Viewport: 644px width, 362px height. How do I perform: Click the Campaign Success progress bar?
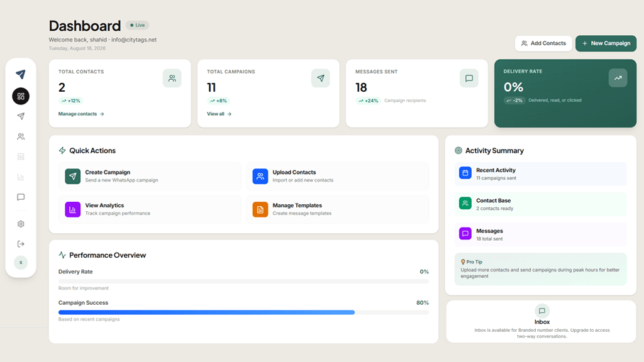(x=243, y=312)
